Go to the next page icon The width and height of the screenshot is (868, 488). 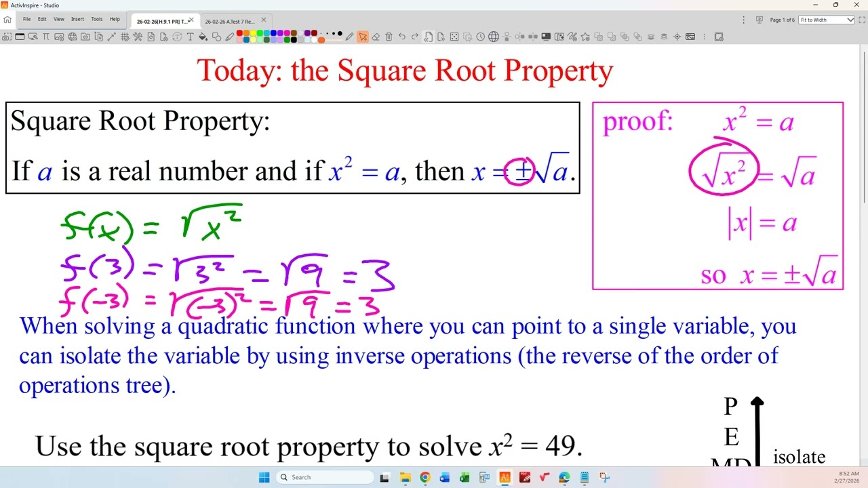click(441, 37)
